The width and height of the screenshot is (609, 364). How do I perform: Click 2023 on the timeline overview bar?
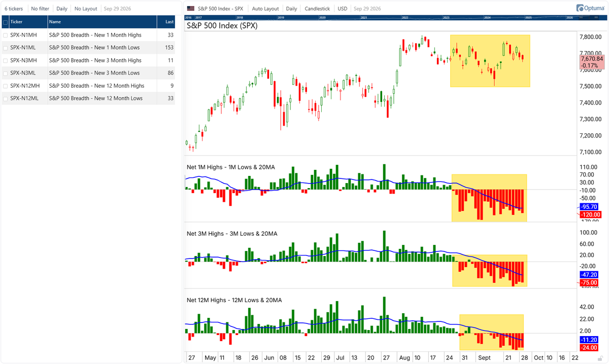(x=446, y=17)
